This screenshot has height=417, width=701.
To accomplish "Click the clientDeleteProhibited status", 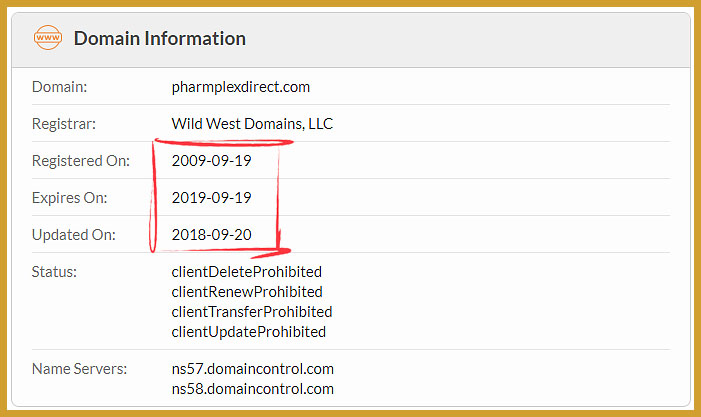I will coord(247,272).
